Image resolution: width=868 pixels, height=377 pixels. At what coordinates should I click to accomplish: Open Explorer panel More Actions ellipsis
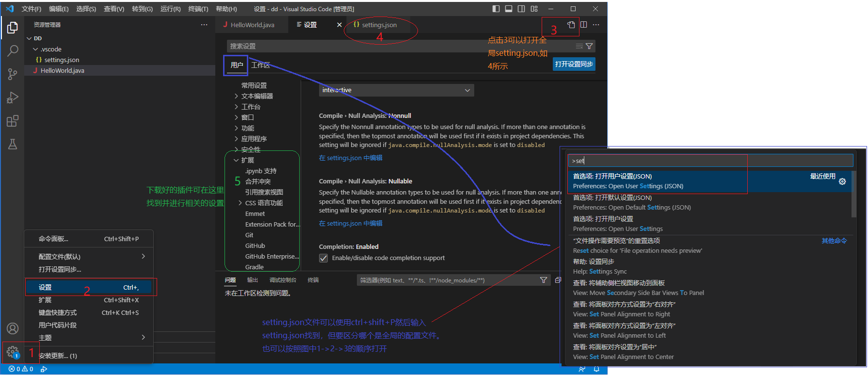[204, 25]
